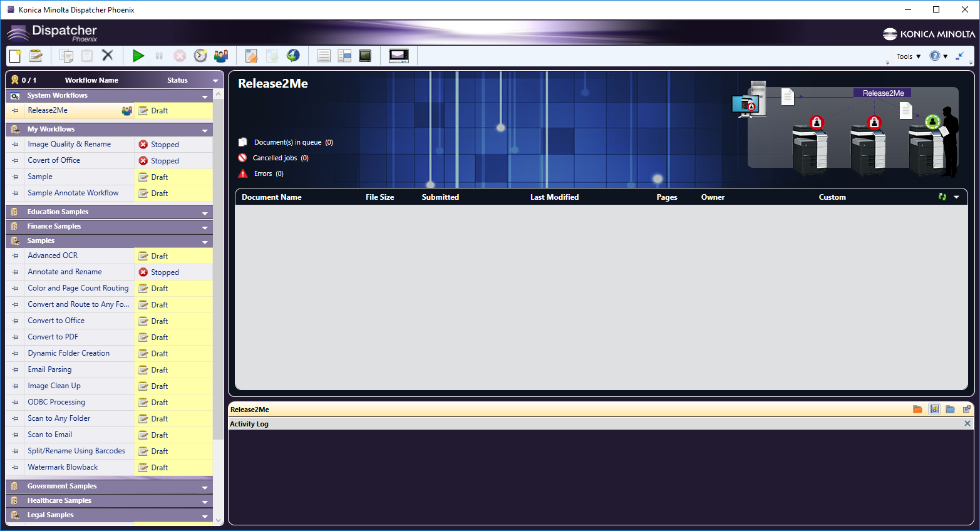Switch to detail pane layout icon
980x531 pixels.
click(344, 56)
